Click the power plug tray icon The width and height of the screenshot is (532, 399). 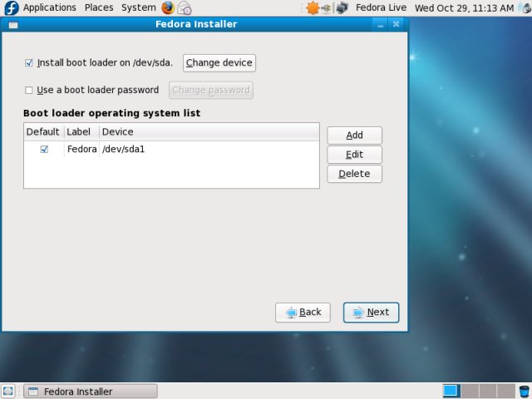pos(327,8)
